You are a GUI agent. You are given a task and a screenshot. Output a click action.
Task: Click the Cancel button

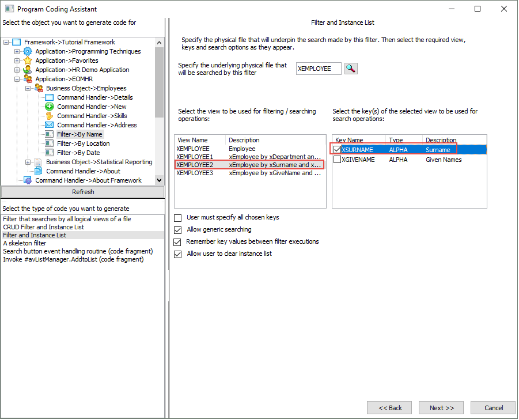[x=493, y=408]
